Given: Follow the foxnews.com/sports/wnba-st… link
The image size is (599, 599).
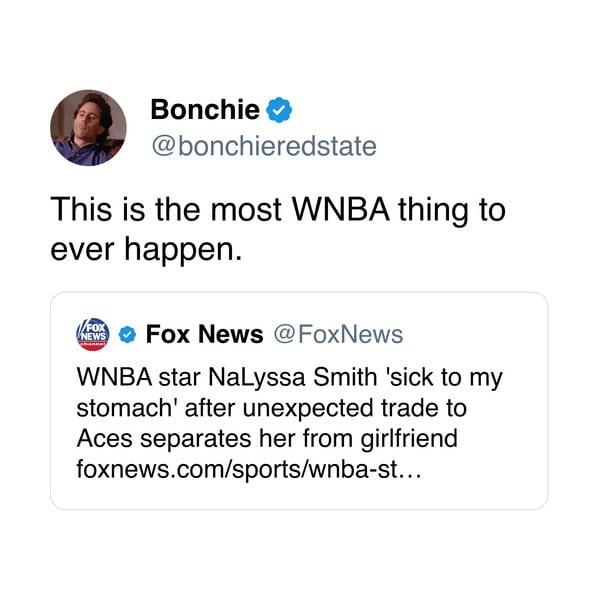Looking at the screenshot, I should (249, 468).
